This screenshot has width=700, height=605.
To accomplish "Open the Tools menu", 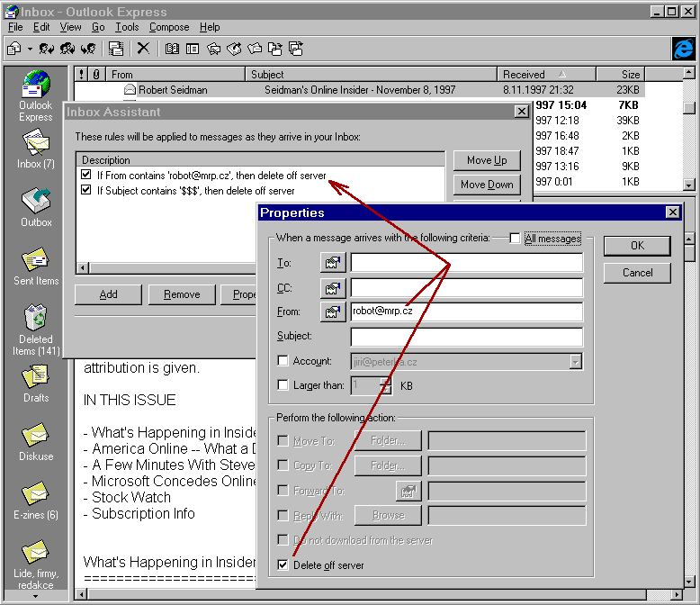I will [x=127, y=28].
